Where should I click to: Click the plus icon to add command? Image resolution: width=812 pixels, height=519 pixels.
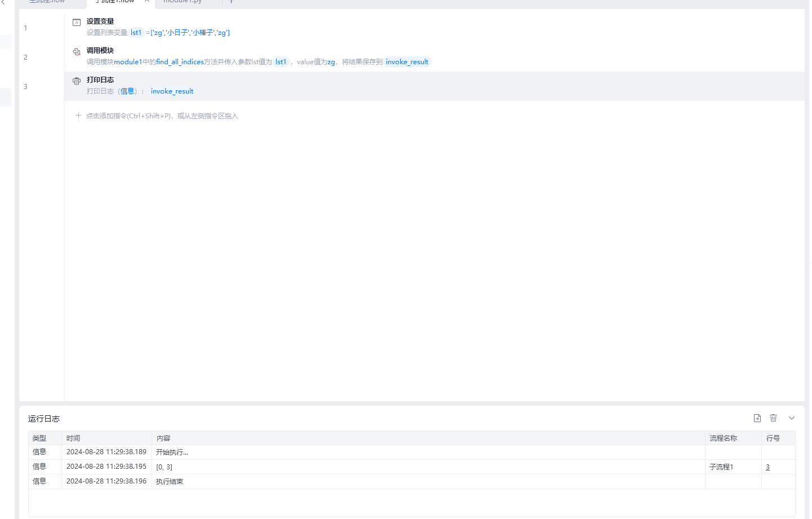point(78,116)
